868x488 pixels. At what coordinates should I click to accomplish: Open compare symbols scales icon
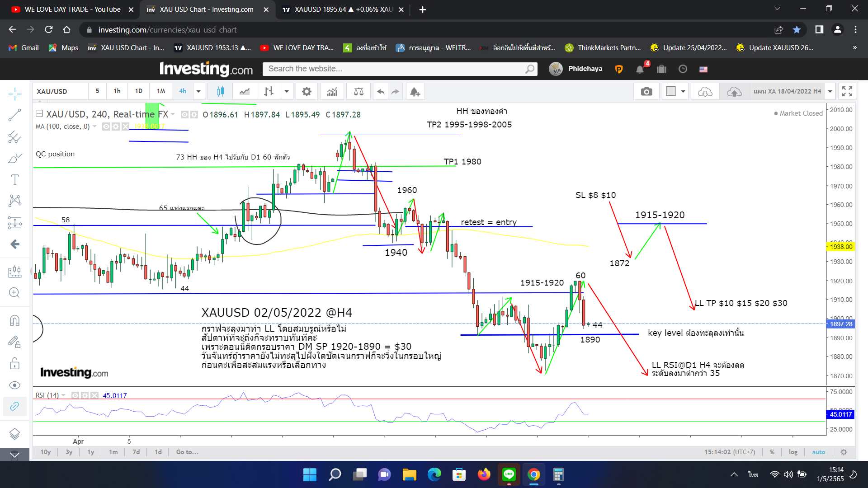pyautogui.click(x=359, y=91)
